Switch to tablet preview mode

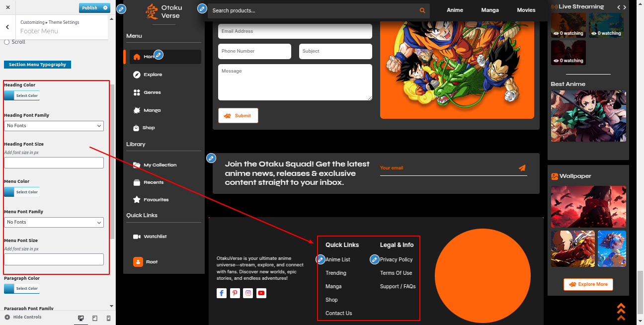coord(95,318)
